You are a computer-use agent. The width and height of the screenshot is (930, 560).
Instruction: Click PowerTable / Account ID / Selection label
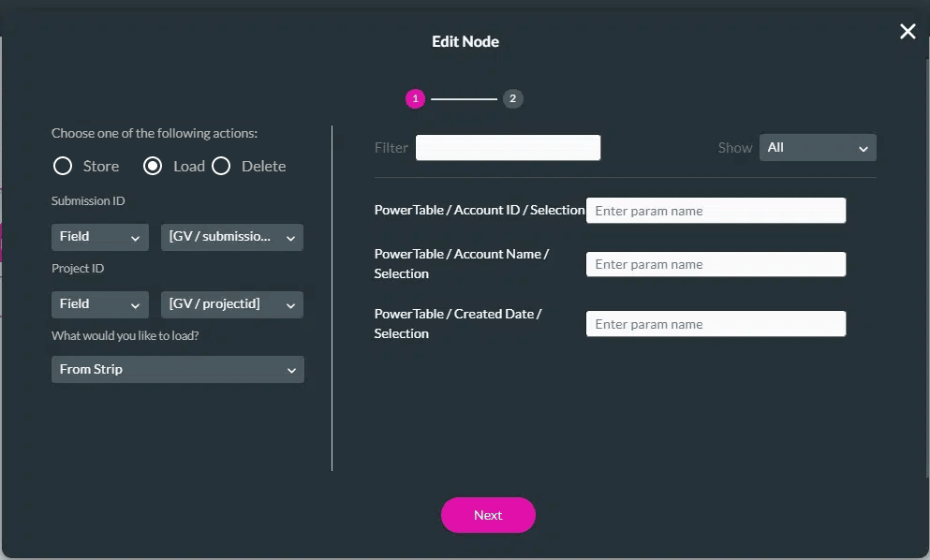479,210
